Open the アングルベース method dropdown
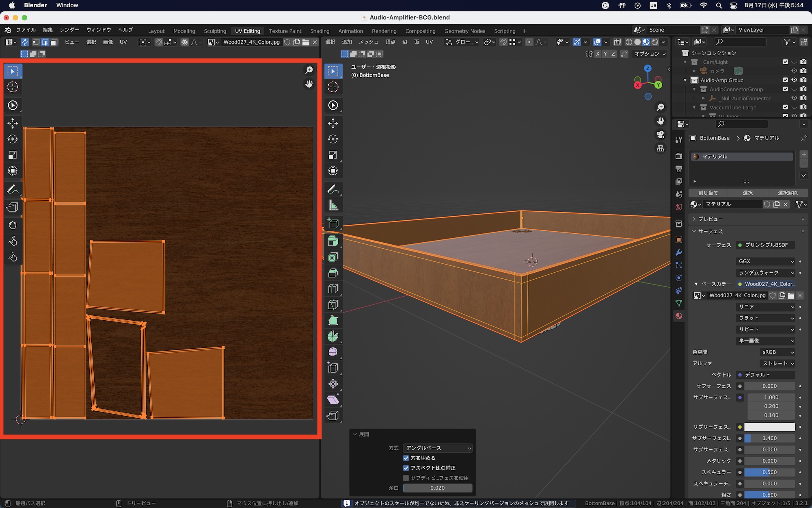 pyautogui.click(x=437, y=448)
